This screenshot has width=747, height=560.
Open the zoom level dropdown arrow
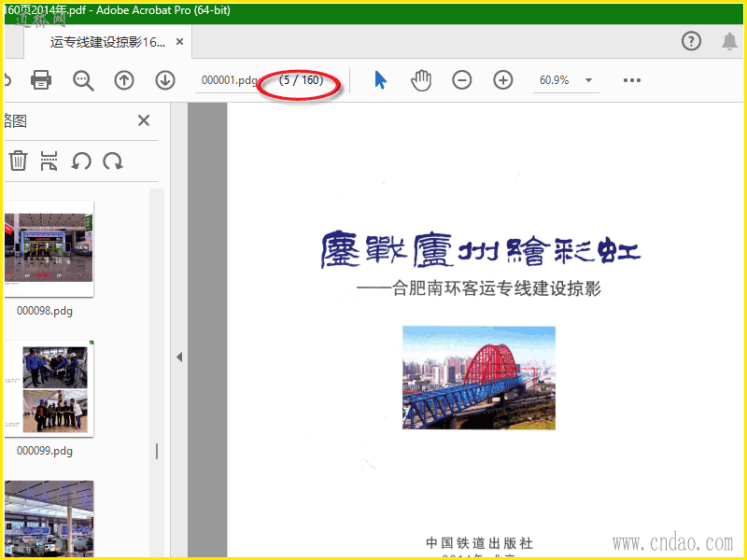coord(589,80)
